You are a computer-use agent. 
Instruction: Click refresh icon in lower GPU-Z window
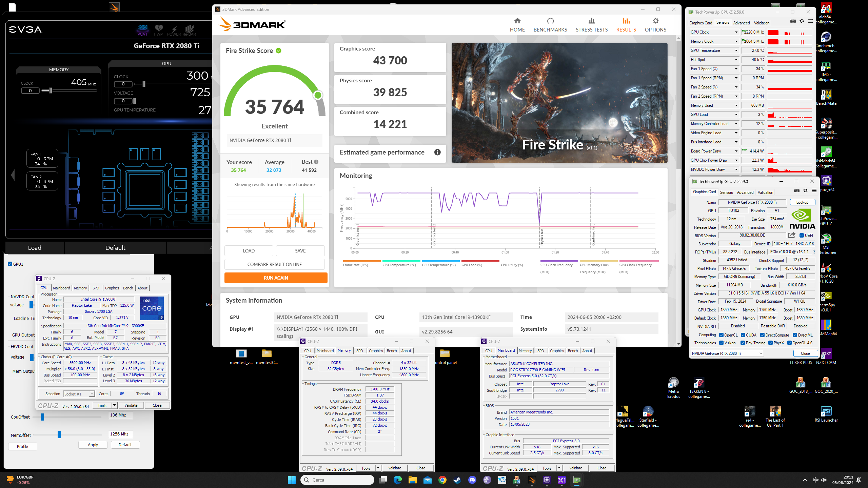[806, 190]
